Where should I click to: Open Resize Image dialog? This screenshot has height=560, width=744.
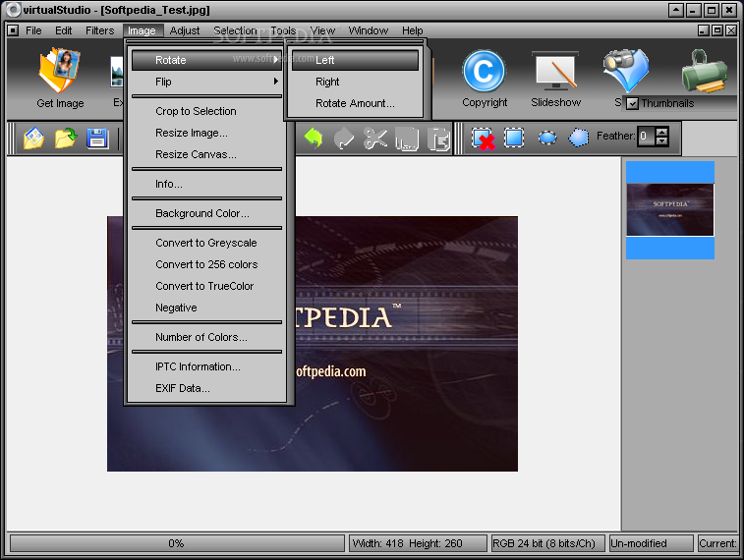(x=206, y=133)
